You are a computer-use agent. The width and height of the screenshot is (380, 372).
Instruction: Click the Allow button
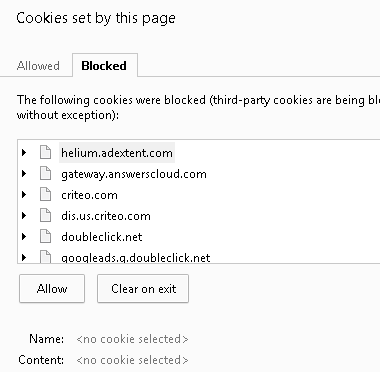coord(52,289)
